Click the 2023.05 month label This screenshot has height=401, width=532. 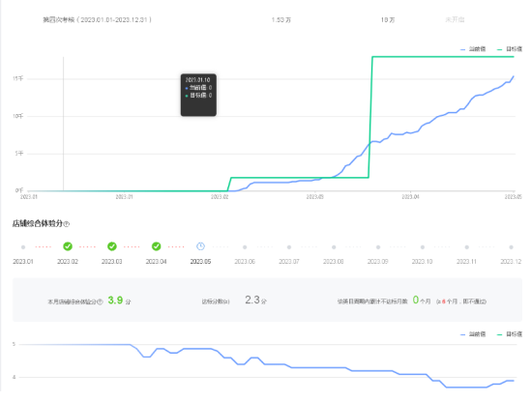pos(200,261)
